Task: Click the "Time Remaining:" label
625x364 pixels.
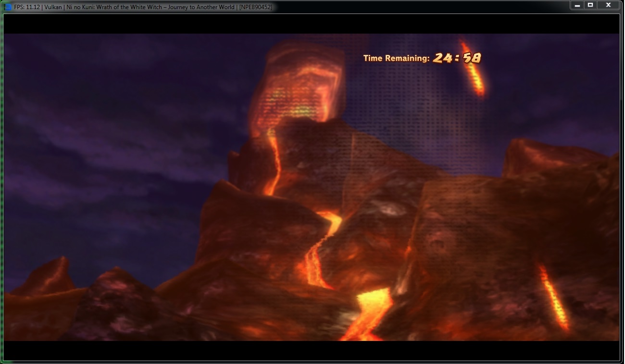Action: click(396, 58)
